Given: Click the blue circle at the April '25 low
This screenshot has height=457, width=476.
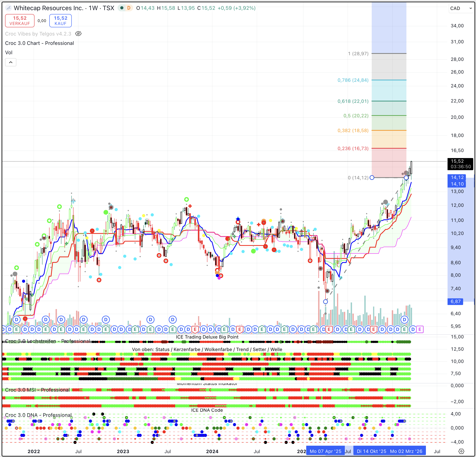Looking at the screenshot, I should pyautogui.click(x=326, y=302).
